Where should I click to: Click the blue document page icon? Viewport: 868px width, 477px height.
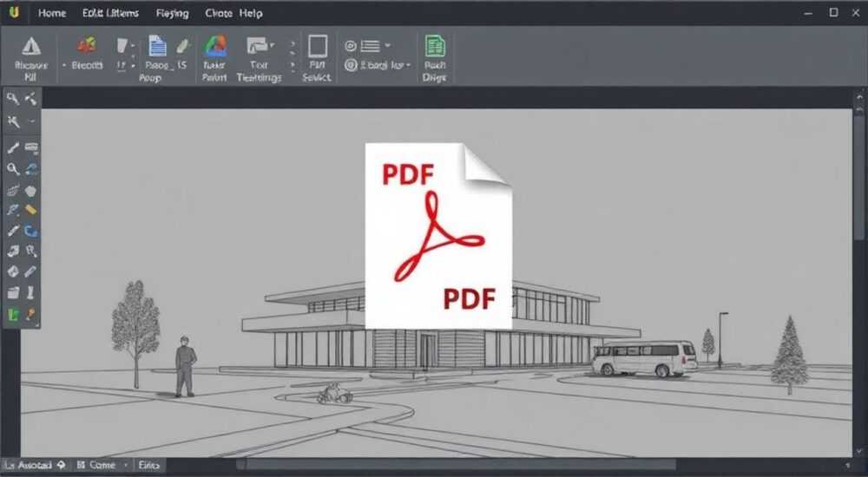coord(157,46)
